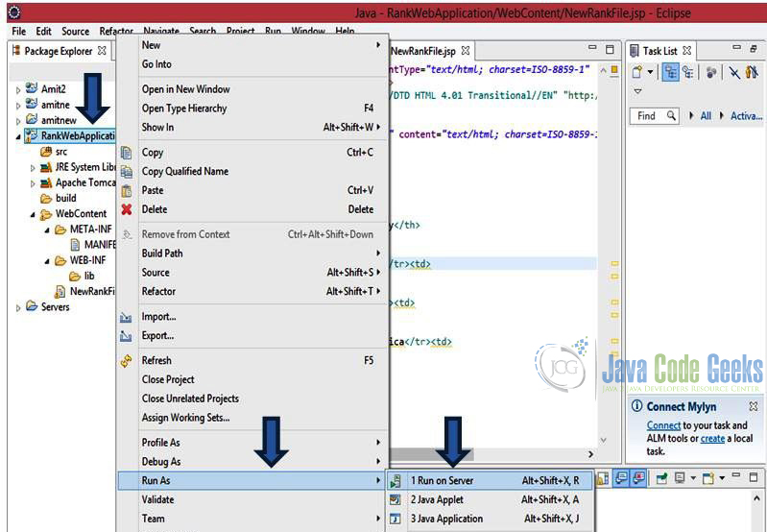Click the Java Application icon
The image size is (767, 532).
click(x=395, y=519)
